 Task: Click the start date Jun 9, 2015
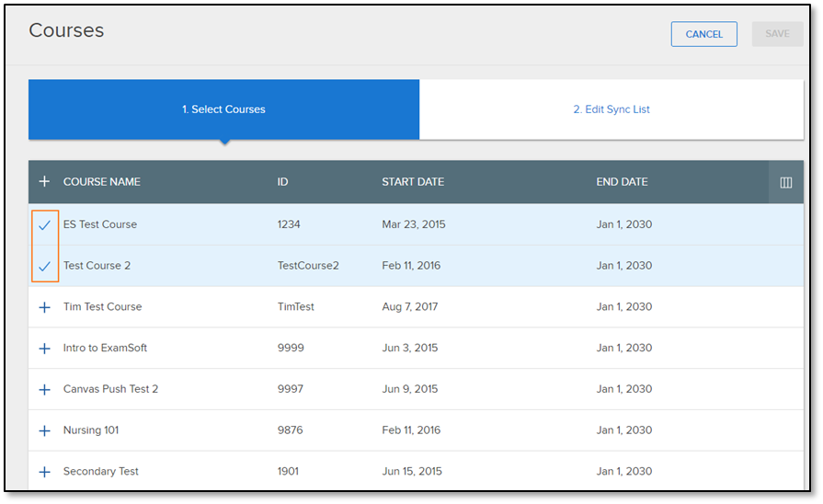click(x=410, y=389)
